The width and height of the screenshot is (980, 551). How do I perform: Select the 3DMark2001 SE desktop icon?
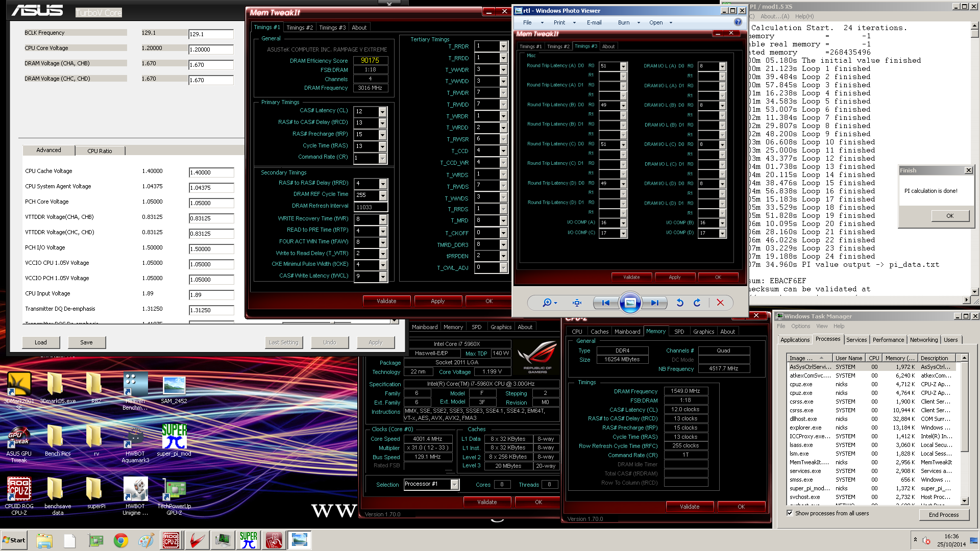click(19, 391)
